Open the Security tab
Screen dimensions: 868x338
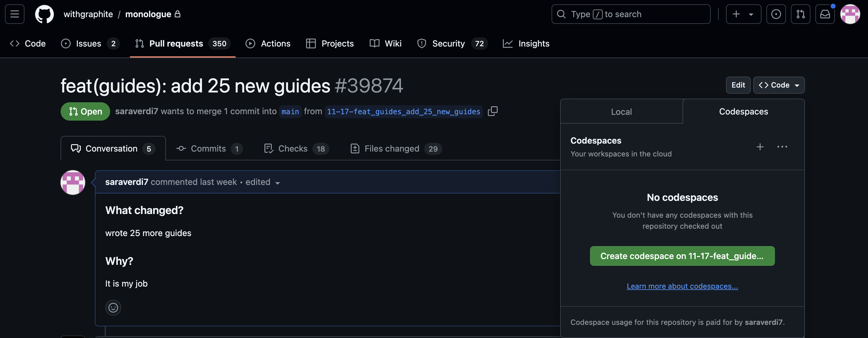[448, 43]
